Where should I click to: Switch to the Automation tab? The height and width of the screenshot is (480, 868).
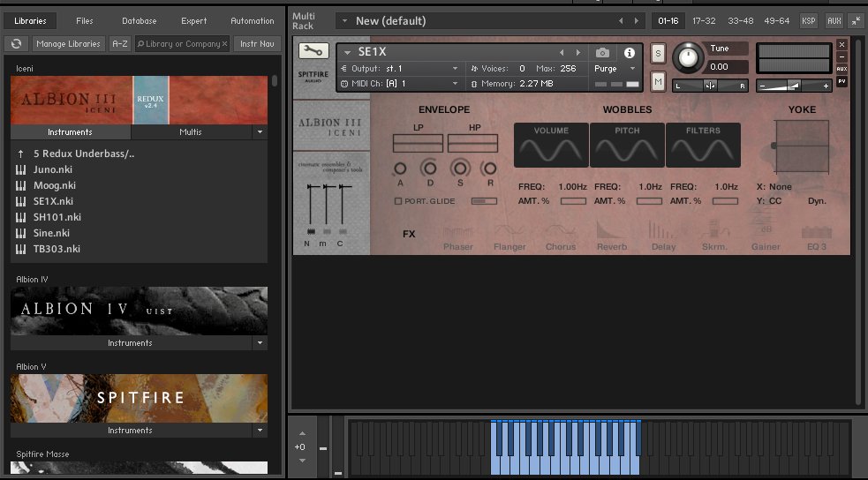tap(252, 21)
